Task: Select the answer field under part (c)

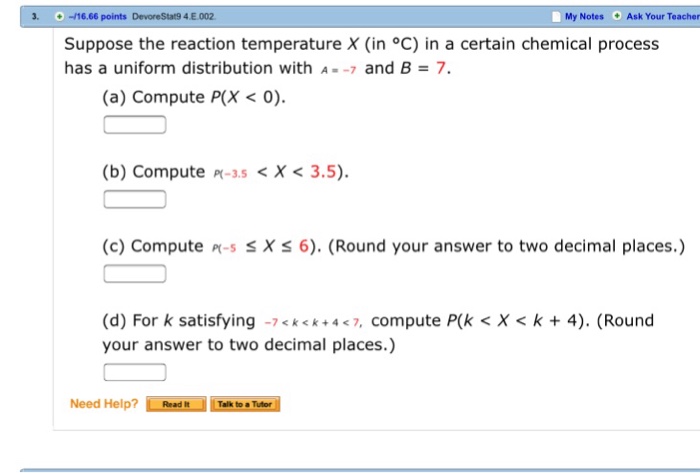Action: point(135,274)
